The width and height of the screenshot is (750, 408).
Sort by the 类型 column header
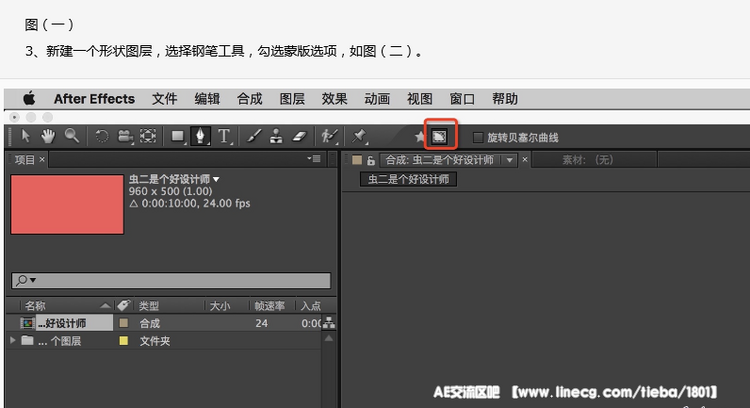(x=149, y=306)
